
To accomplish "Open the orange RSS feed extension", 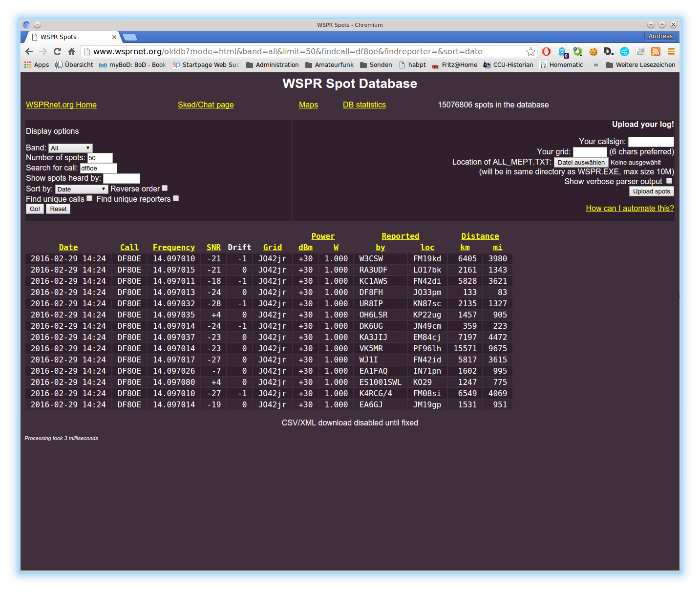I will [656, 52].
